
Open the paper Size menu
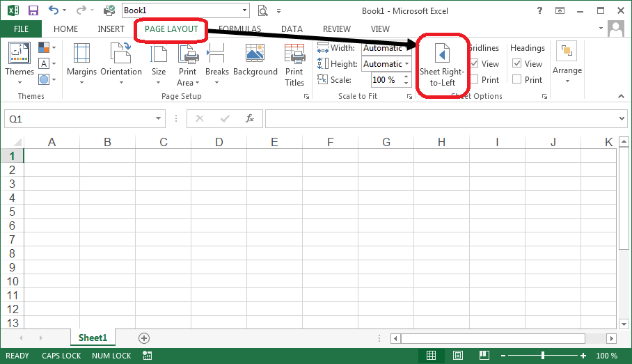click(159, 63)
